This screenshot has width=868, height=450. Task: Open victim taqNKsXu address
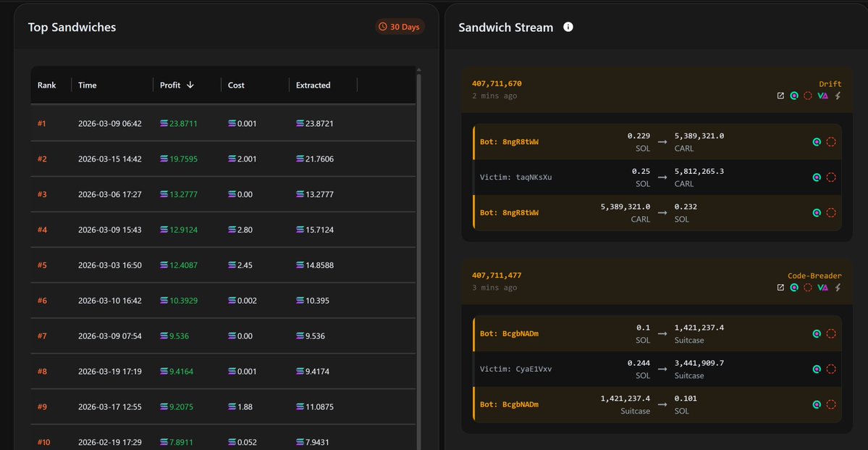point(516,178)
